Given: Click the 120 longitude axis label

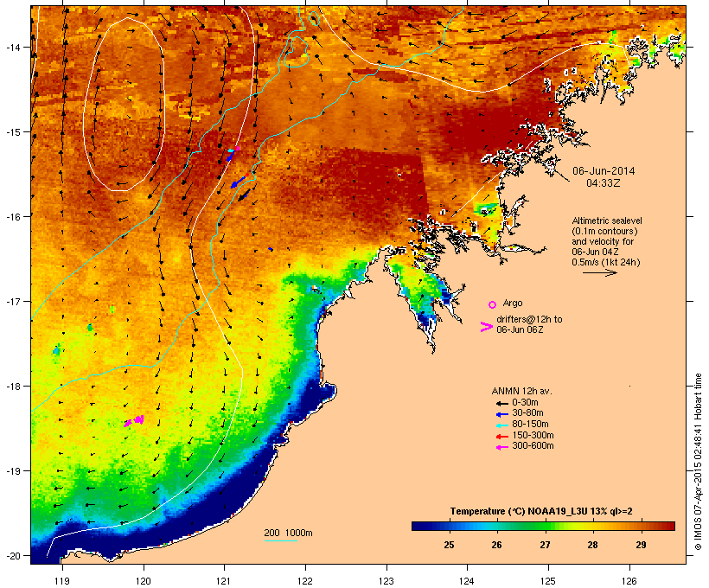Looking at the screenshot, I should tap(144, 581).
